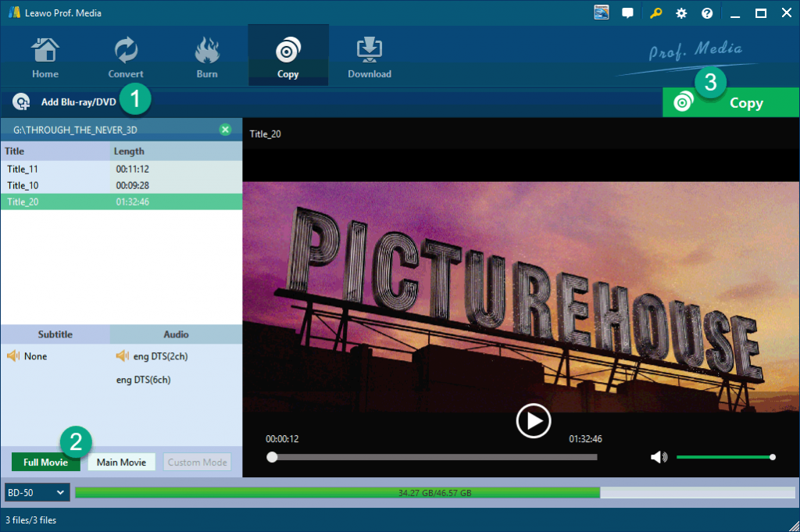Image resolution: width=800 pixels, height=532 pixels.
Task: Select the Title_10 row
Action: click(x=121, y=185)
